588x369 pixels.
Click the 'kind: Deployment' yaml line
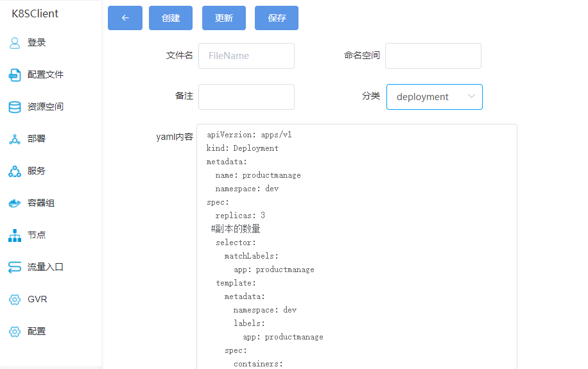point(242,148)
